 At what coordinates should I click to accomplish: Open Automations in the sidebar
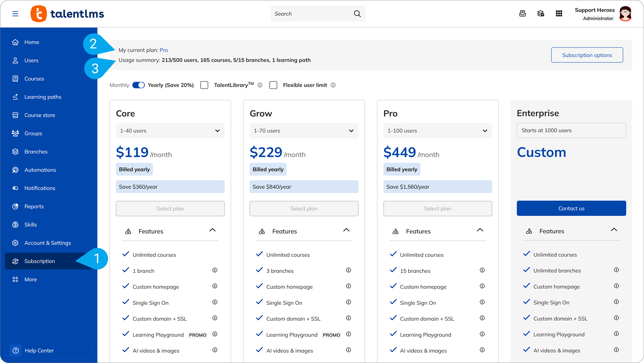49,170
